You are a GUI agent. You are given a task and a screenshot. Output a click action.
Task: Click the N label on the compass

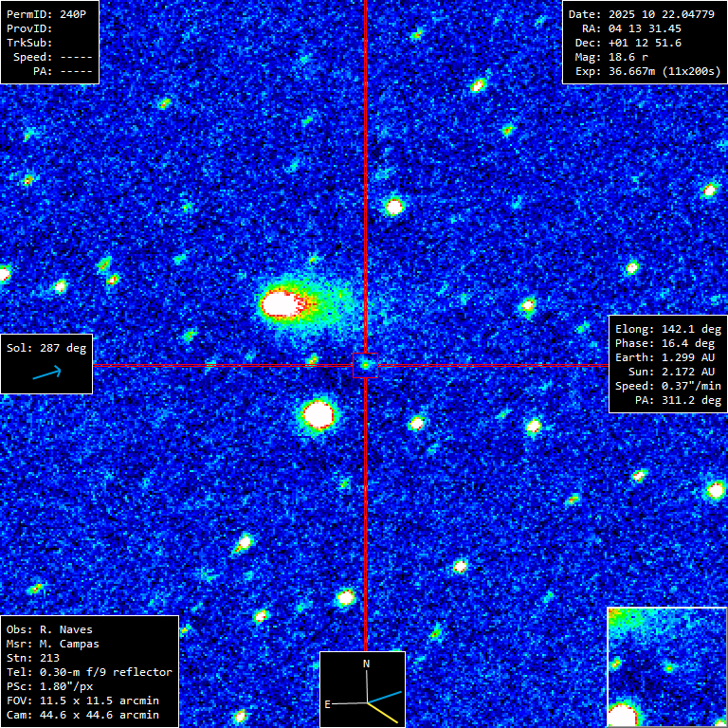(x=366, y=664)
